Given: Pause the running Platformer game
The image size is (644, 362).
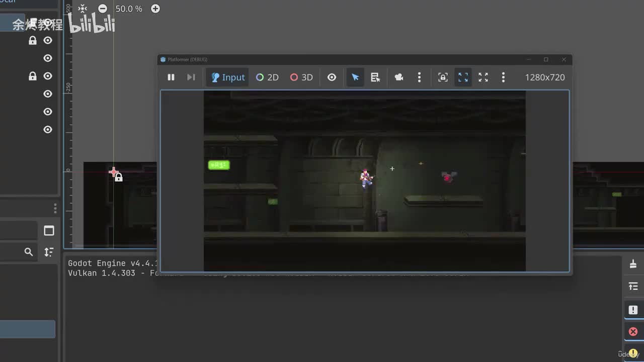Looking at the screenshot, I should [x=171, y=77].
